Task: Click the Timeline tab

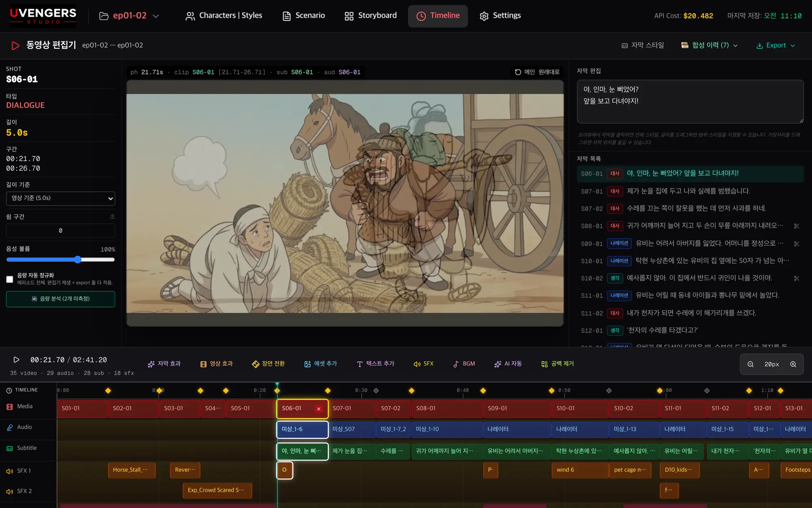Action: (438, 16)
